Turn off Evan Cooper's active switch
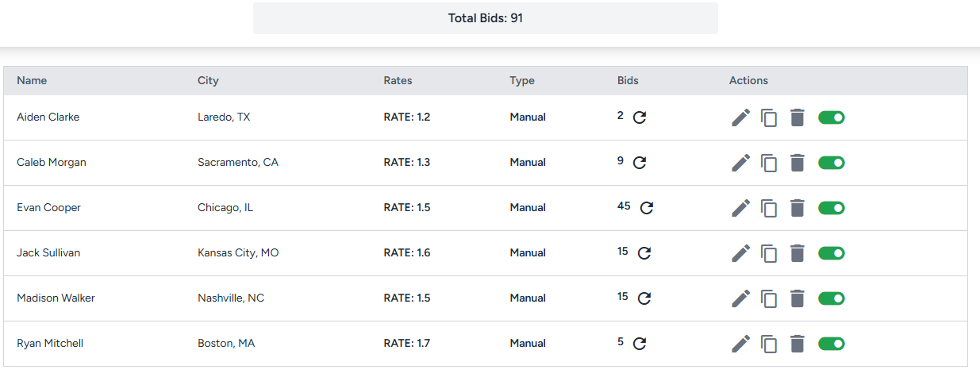 pyautogui.click(x=831, y=208)
